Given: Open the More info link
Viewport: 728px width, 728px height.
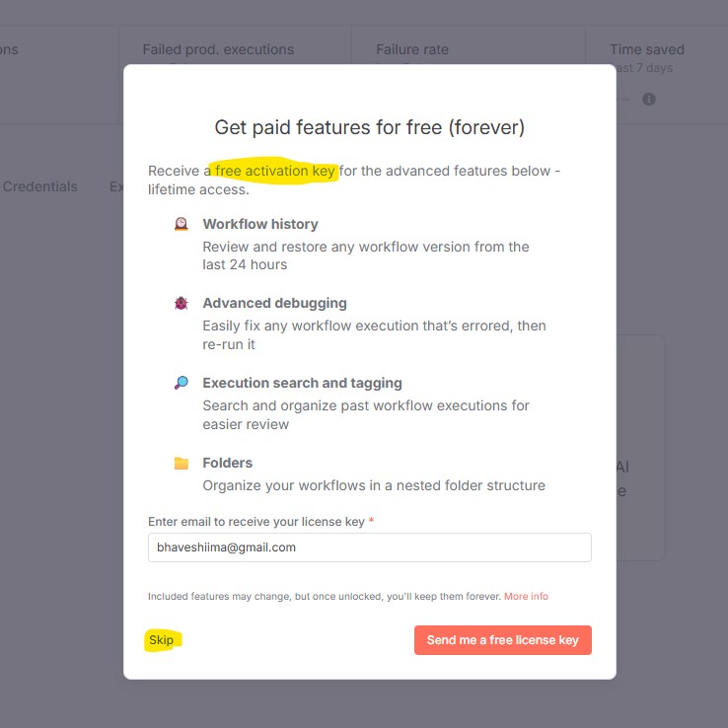Looking at the screenshot, I should [526, 597].
